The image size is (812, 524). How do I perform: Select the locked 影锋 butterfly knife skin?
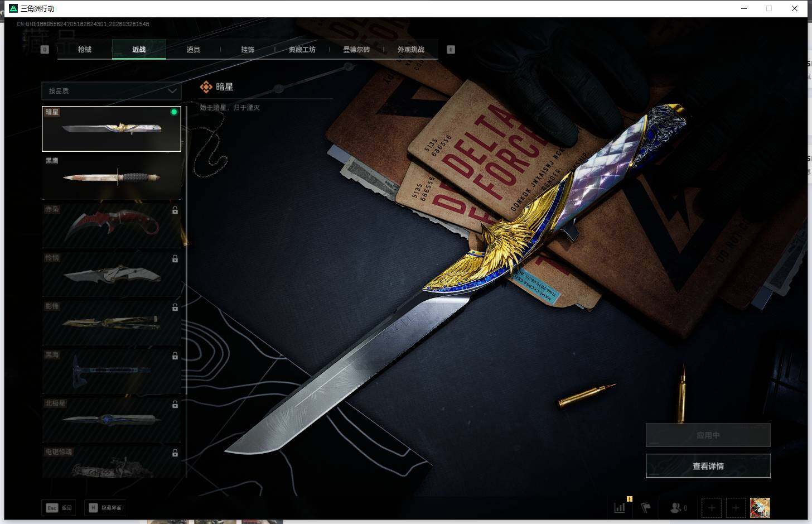112,323
